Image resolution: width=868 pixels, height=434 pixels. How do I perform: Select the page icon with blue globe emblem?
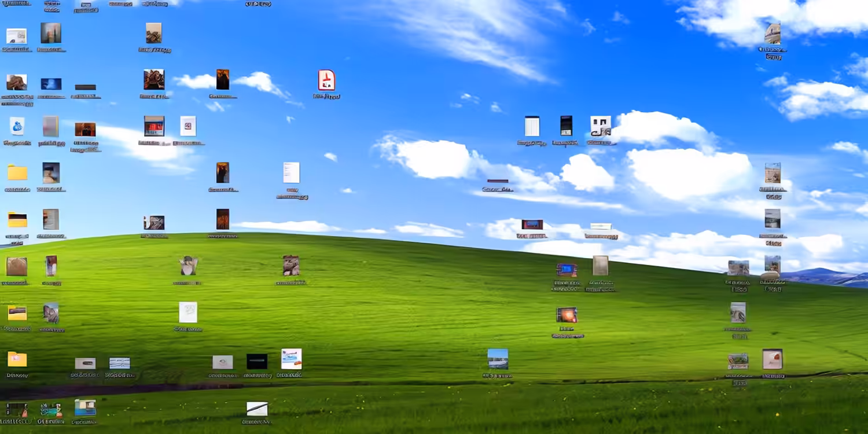(x=17, y=126)
